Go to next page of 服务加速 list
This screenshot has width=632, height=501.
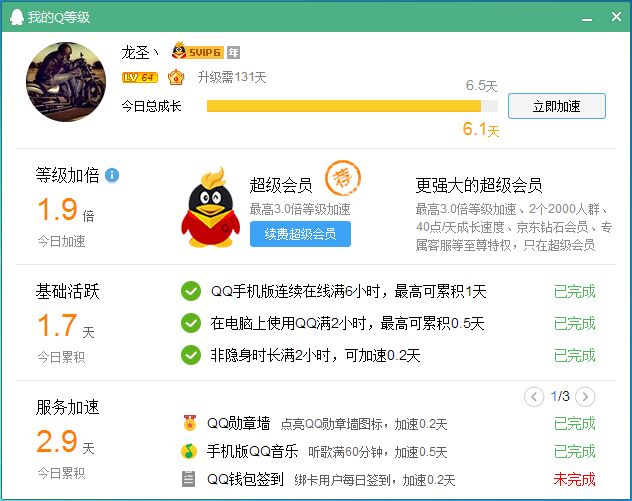tap(585, 397)
